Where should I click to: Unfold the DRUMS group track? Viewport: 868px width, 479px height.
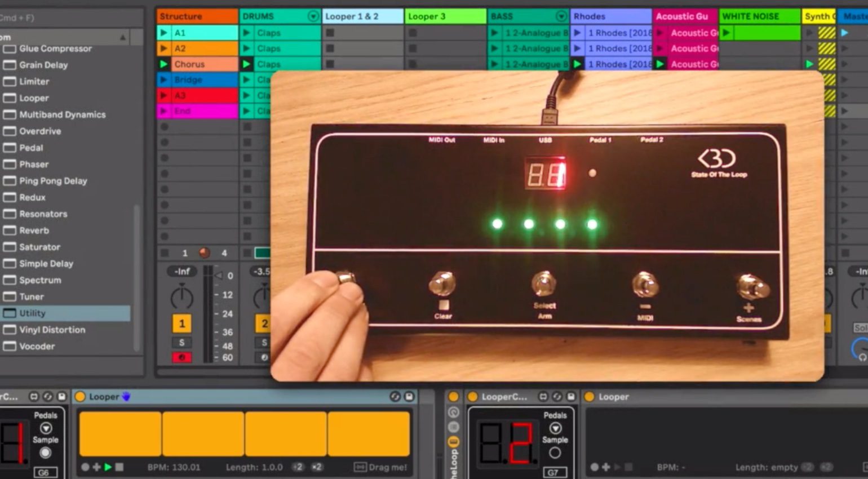click(x=313, y=16)
